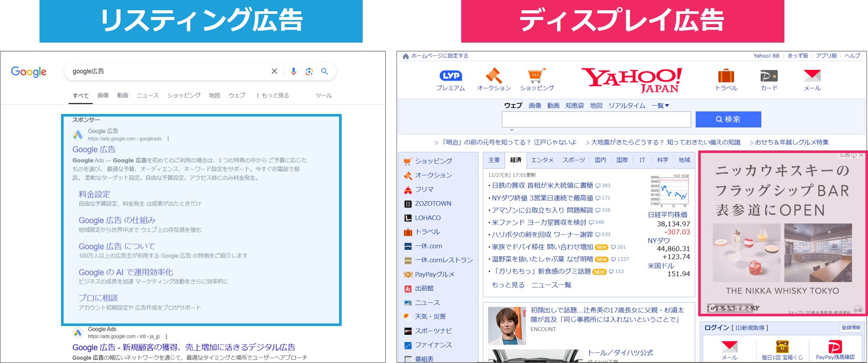Click the Nikka Whisky Tokyo banner ad
The width and height of the screenshot is (868, 363).
tap(783, 233)
